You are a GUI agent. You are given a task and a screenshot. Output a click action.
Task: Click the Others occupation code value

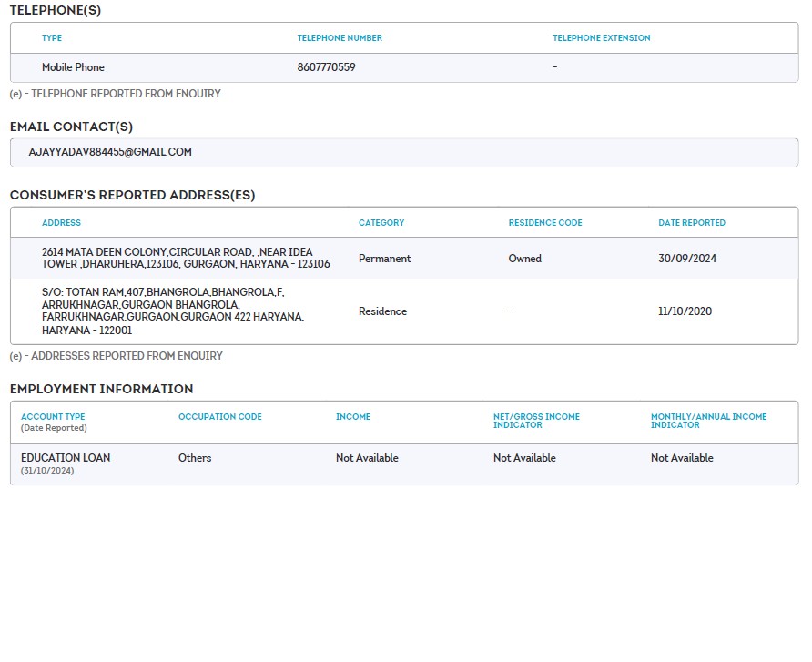(x=195, y=458)
